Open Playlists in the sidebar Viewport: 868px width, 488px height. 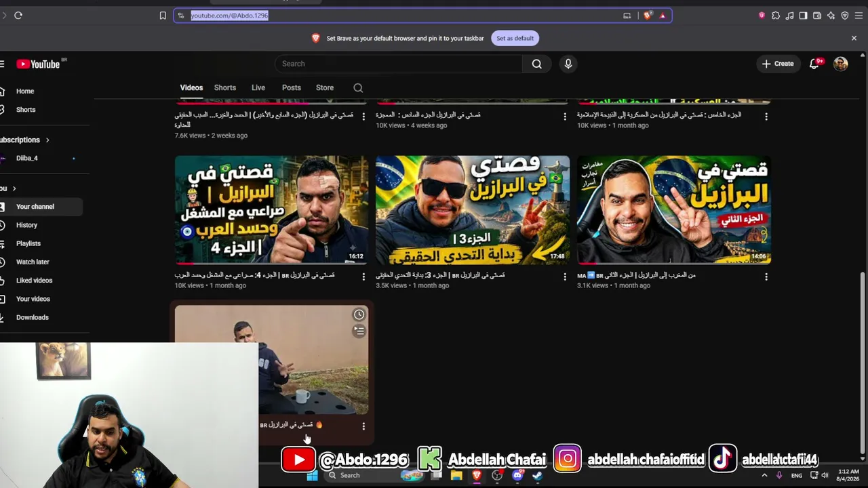click(41, 243)
